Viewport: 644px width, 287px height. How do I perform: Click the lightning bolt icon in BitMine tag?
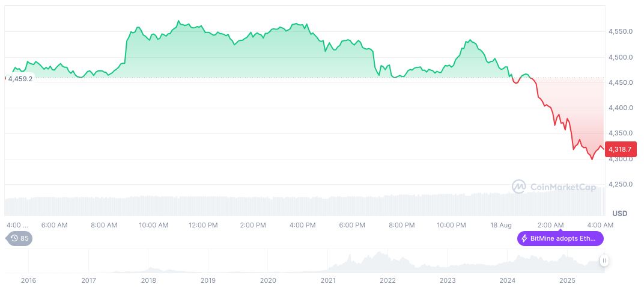pyautogui.click(x=524, y=238)
